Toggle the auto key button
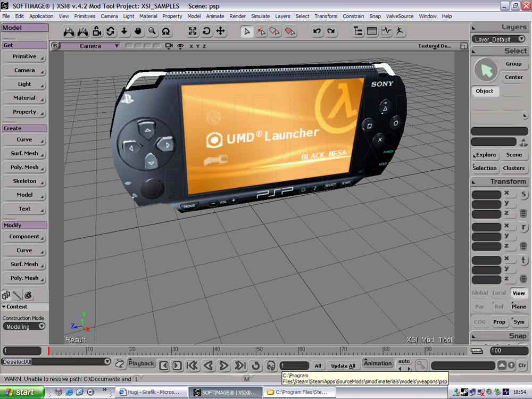Viewport: 532px width, 399px height. pyautogui.click(x=404, y=361)
